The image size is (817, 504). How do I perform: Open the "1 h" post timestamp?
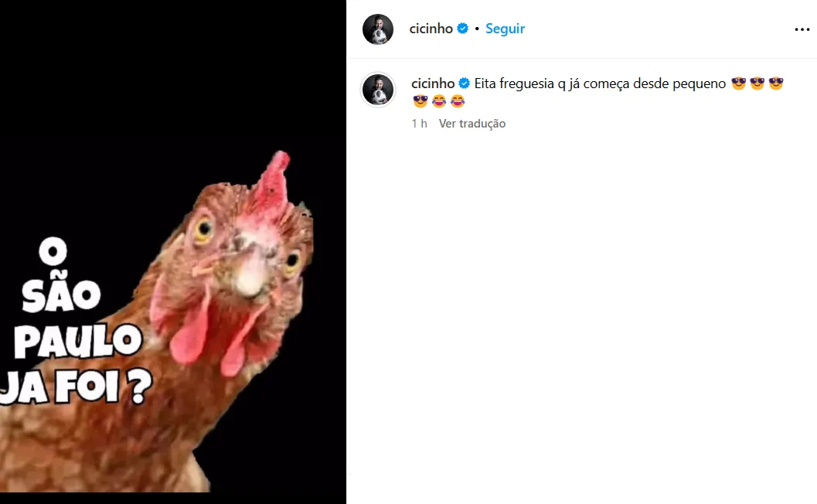pyautogui.click(x=419, y=124)
